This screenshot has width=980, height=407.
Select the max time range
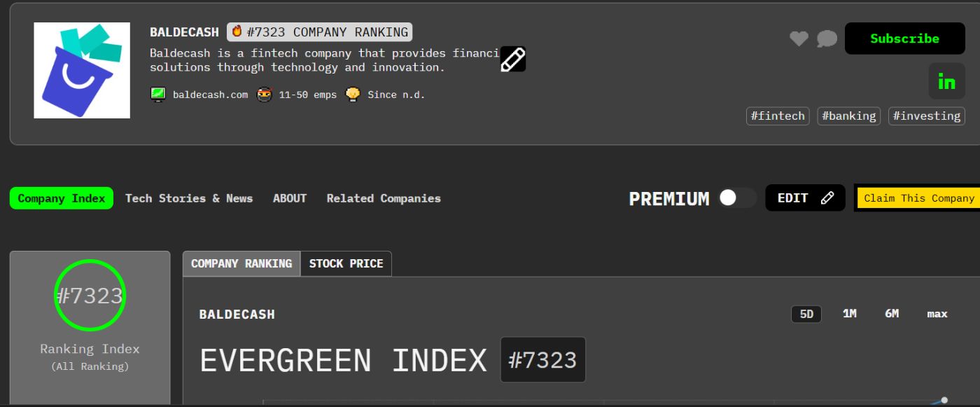[x=937, y=314]
